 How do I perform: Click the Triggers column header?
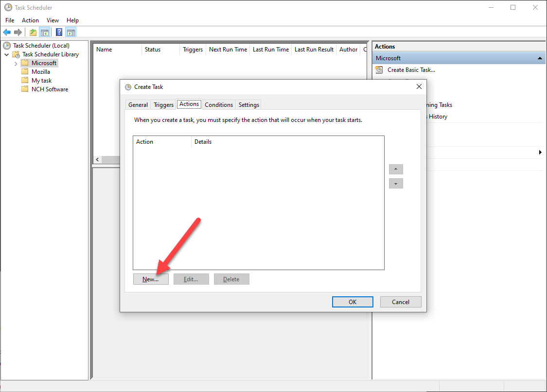click(x=193, y=50)
